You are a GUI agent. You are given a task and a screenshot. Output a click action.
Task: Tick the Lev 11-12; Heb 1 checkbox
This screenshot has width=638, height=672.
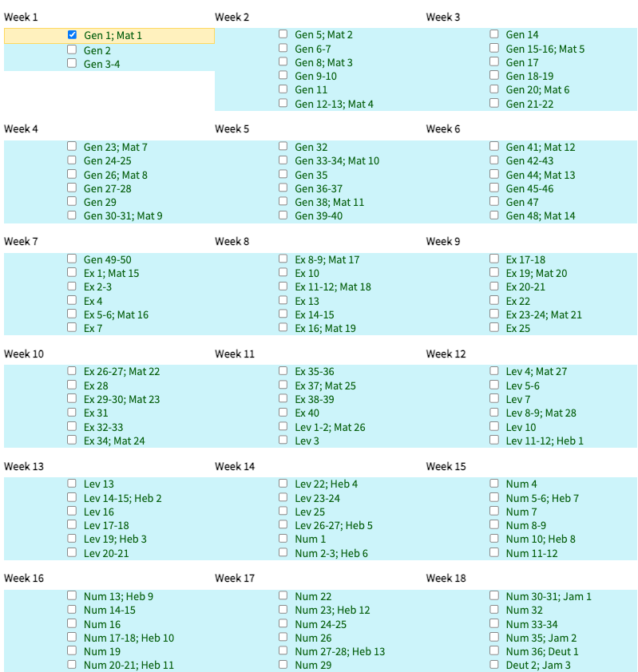coord(494,441)
